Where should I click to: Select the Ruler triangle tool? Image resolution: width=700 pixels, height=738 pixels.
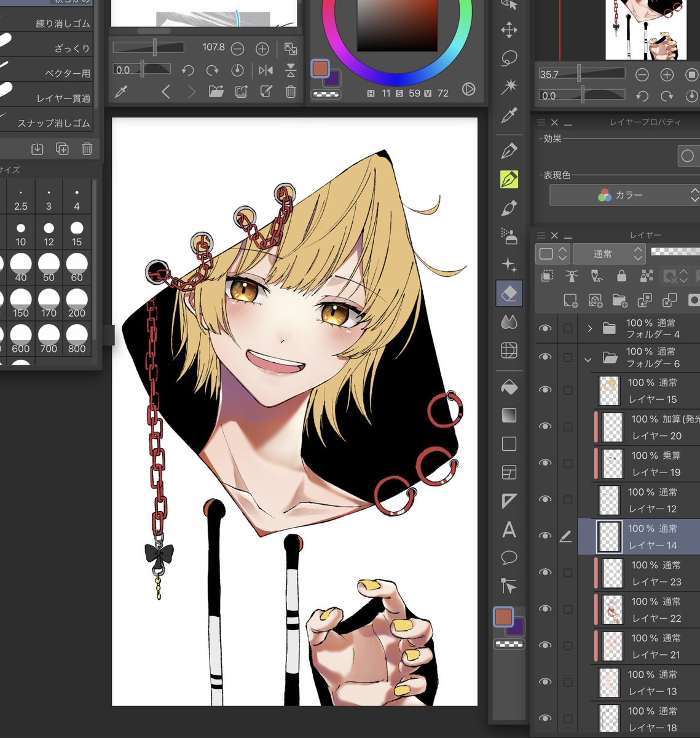coord(509,501)
